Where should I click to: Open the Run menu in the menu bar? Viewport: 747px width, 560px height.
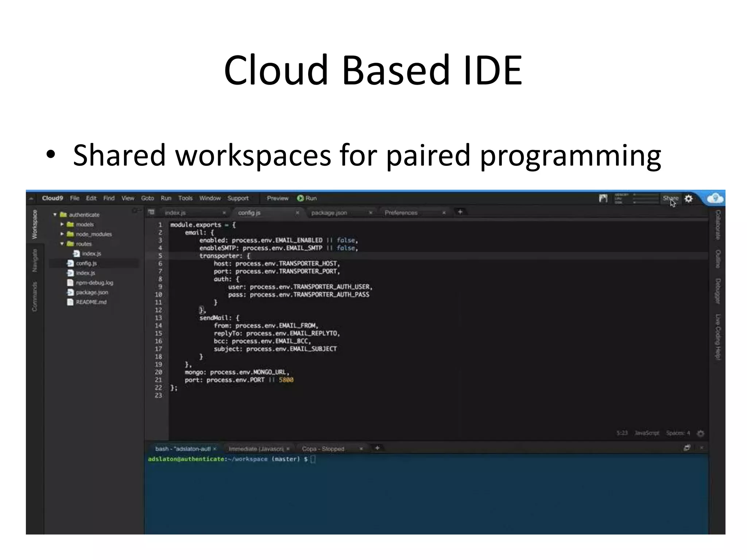[166, 198]
